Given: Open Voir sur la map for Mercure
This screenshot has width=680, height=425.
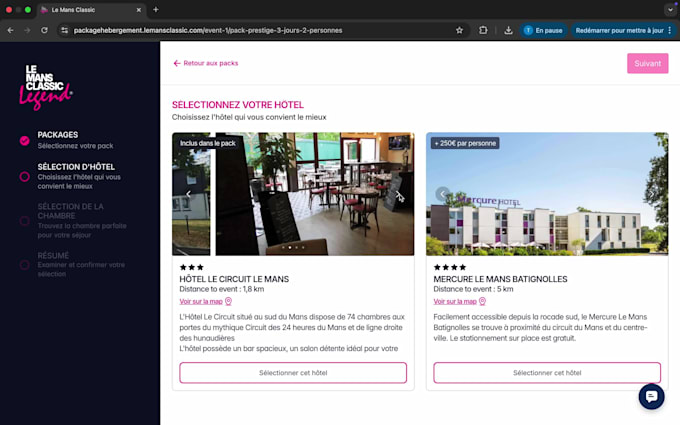Looking at the screenshot, I should tap(455, 301).
